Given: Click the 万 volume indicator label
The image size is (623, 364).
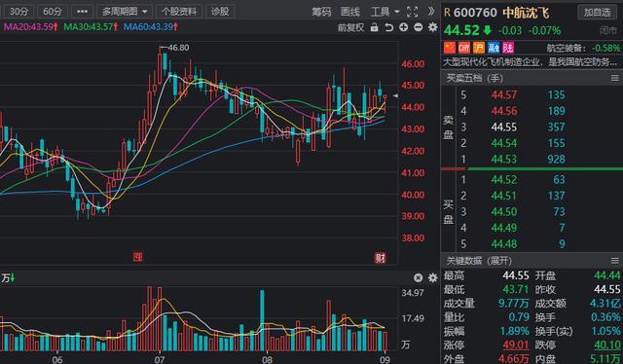Looking at the screenshot, I should coord(8,277).
